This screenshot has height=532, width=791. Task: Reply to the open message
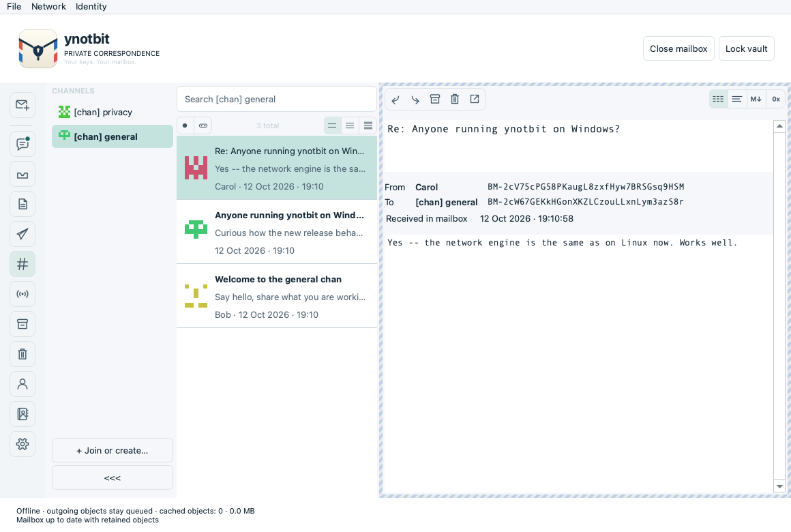[x=395, y=100]
